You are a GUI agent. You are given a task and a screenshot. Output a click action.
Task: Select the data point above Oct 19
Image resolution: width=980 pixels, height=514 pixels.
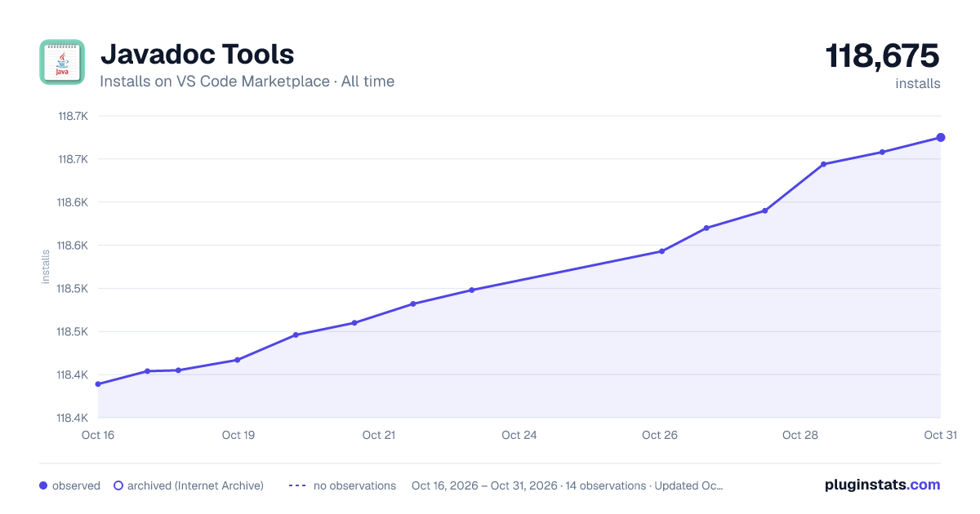pos(238,360)
